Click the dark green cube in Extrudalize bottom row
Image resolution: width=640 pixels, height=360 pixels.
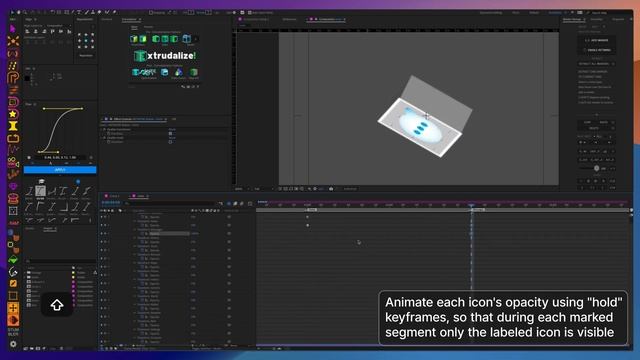point(193,72)
